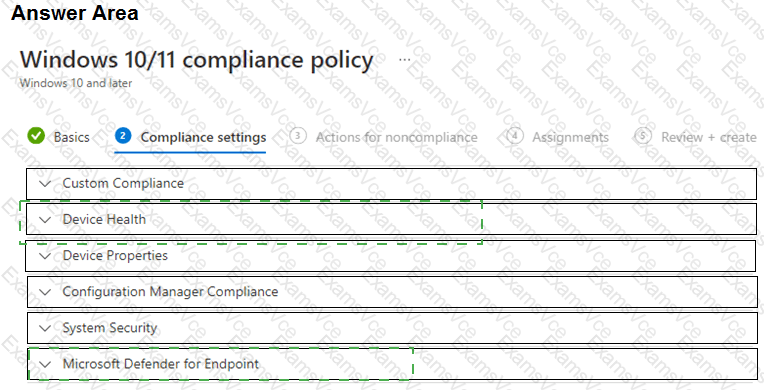Click the Microsoft Defender for Endpoint section title
The image size is (764, 390).
click(x=161, y=364)
